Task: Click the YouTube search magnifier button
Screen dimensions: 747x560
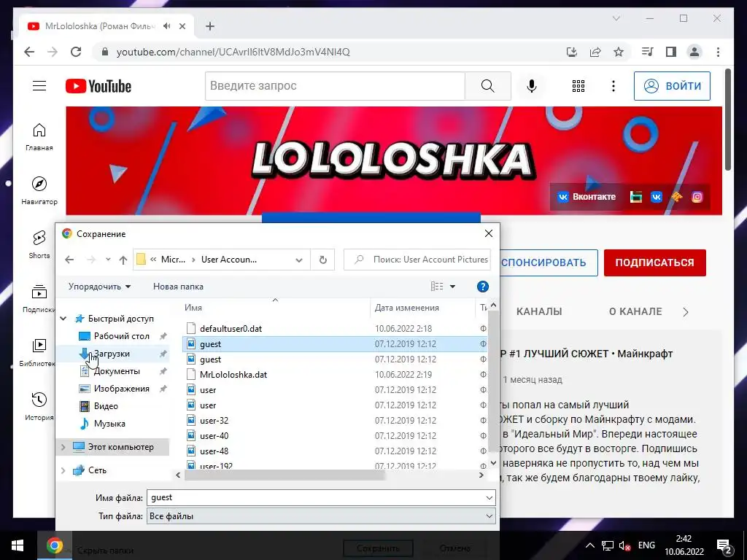Action: (x=487, y=86)
